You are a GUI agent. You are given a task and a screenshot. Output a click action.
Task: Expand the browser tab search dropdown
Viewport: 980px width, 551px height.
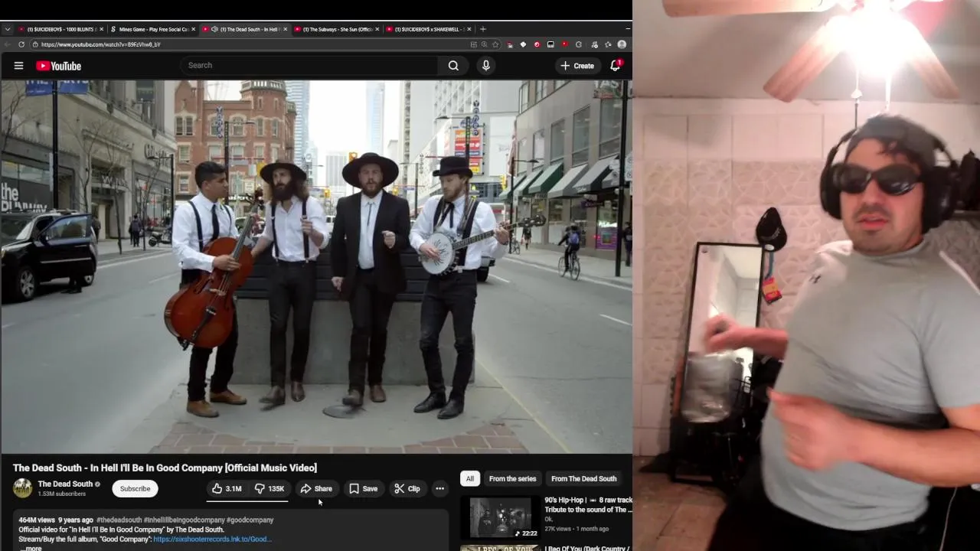tap(8, 29)
